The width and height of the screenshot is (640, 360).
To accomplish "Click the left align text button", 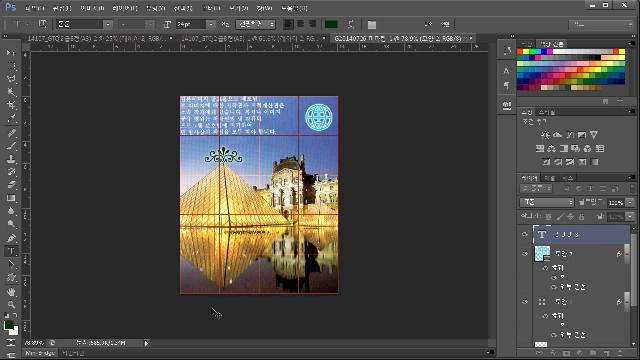I will pyautogui.click(x=288, y=24).
